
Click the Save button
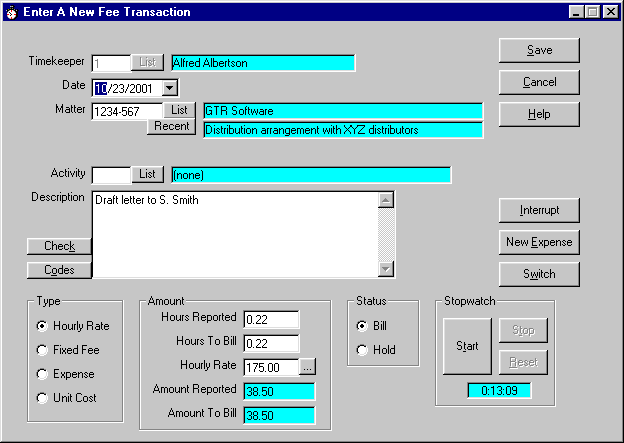pos(539,50)
